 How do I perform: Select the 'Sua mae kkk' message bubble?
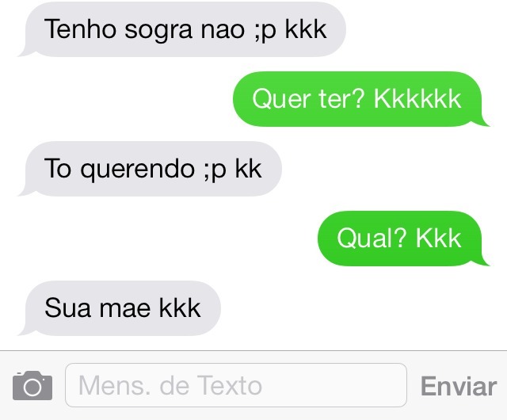pyautogui.click(x=120, y=308)
